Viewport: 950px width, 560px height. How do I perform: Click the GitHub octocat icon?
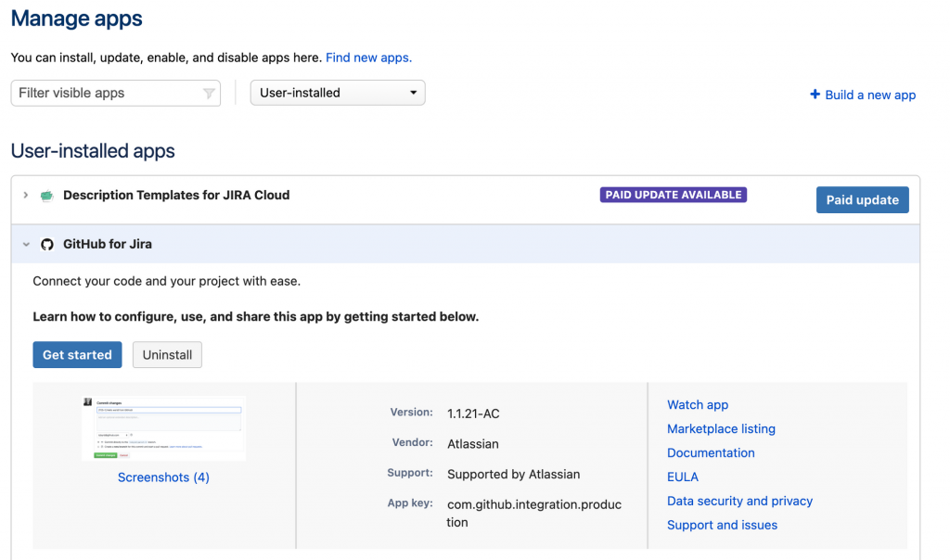pyautogui.click(x=47, y=245)
